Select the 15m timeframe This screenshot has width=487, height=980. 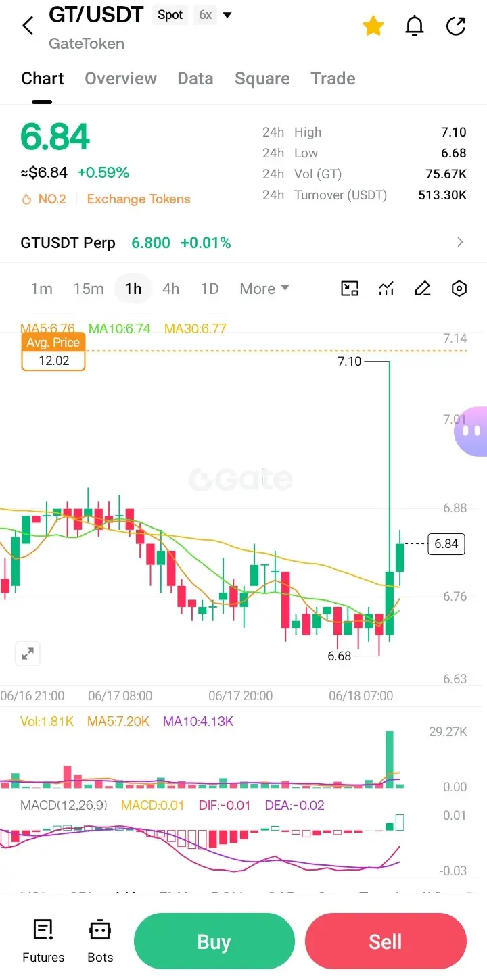tap(89, 289)
